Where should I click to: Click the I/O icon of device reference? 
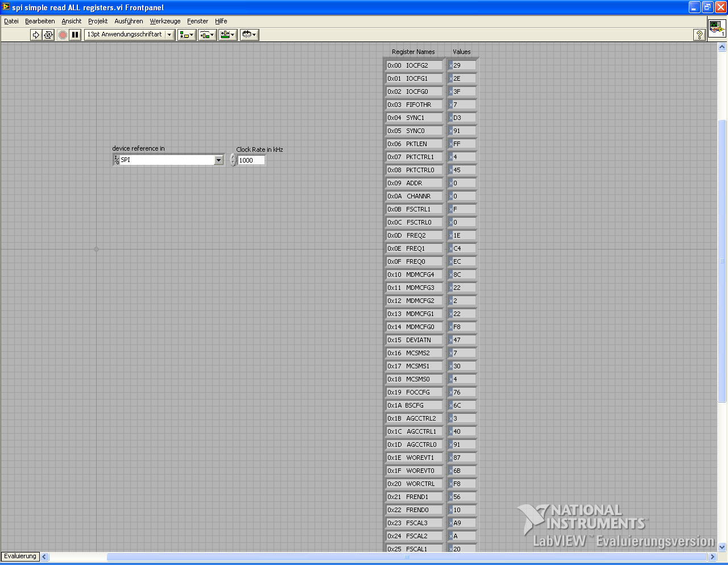click(x=117, y=160)
